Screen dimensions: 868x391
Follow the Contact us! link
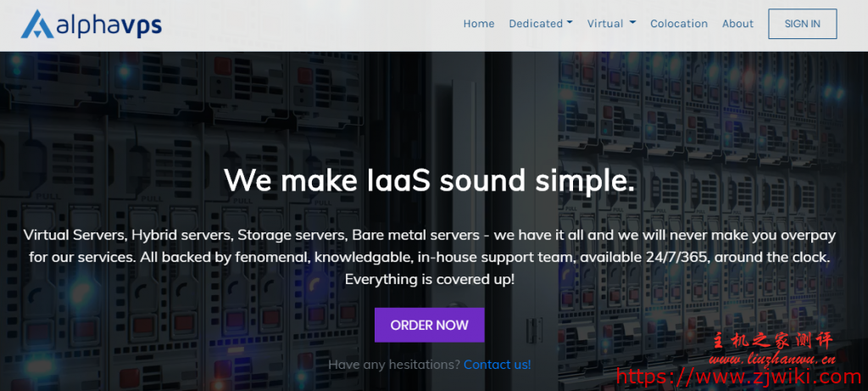coord(497,365)
